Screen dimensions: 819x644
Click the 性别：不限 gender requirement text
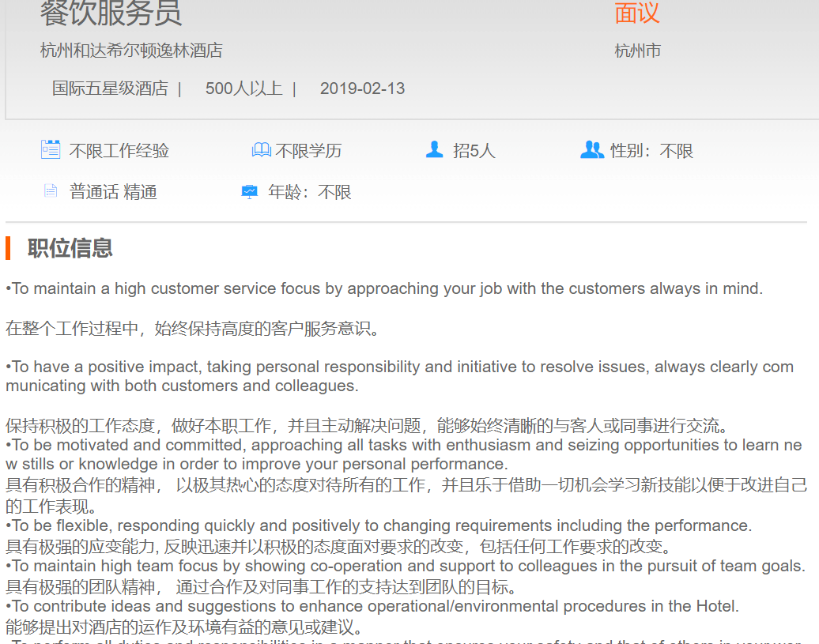pos(651,151)
